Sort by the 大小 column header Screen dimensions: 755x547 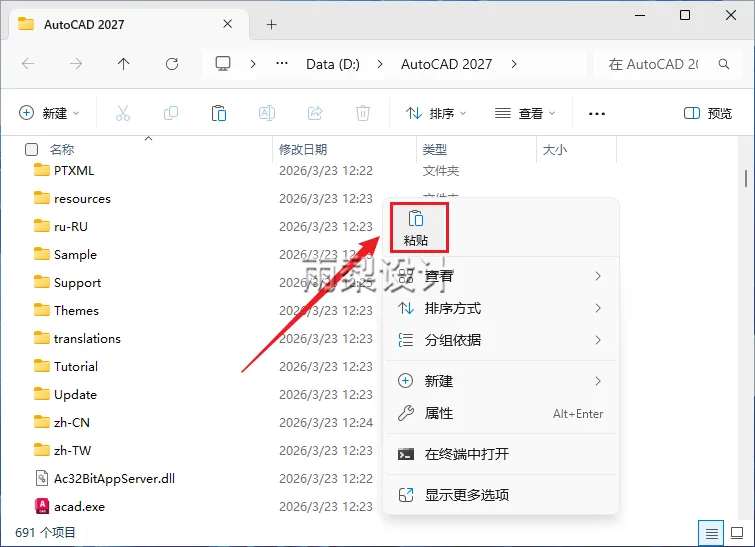click(x=555, y=150)
